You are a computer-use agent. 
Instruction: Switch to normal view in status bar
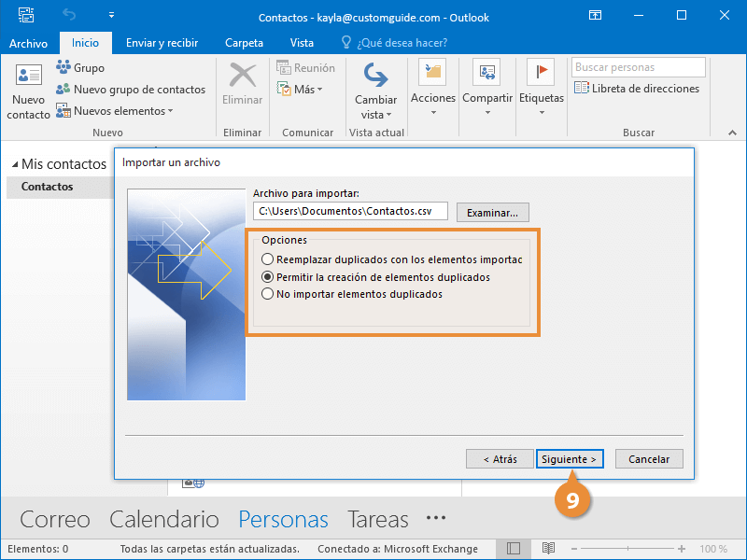point(514,549)
